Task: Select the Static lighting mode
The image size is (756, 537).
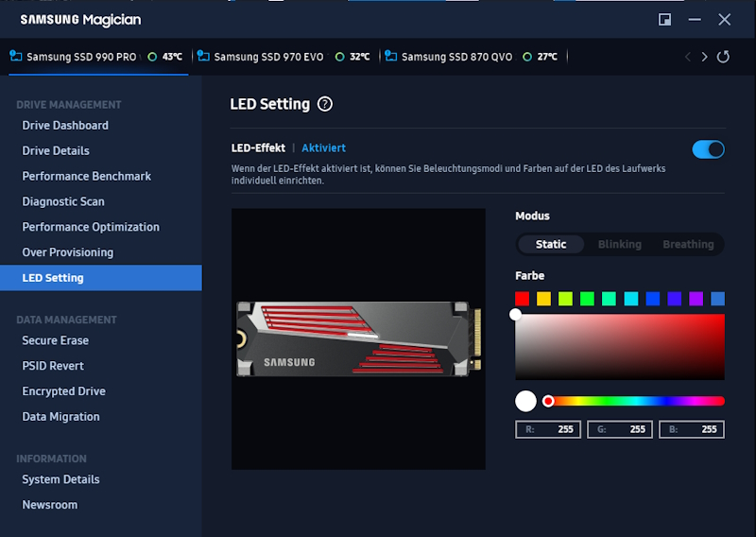Action: pyautogui.click(x=551, y=244)
